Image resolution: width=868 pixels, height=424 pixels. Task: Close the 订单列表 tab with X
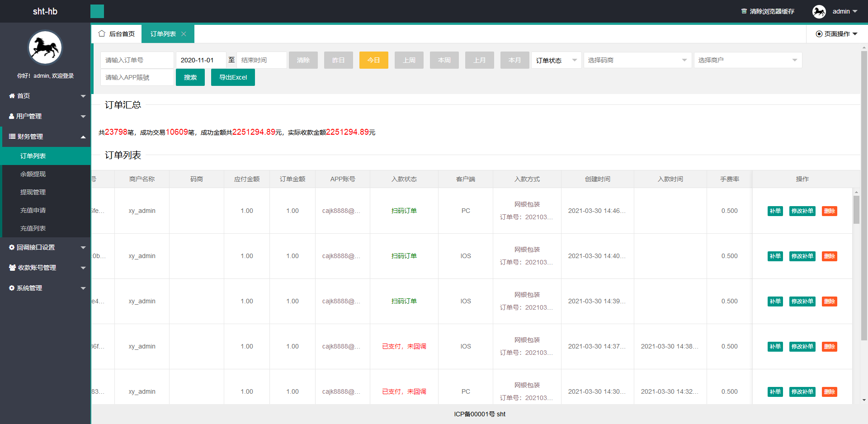tap(184, 34)
